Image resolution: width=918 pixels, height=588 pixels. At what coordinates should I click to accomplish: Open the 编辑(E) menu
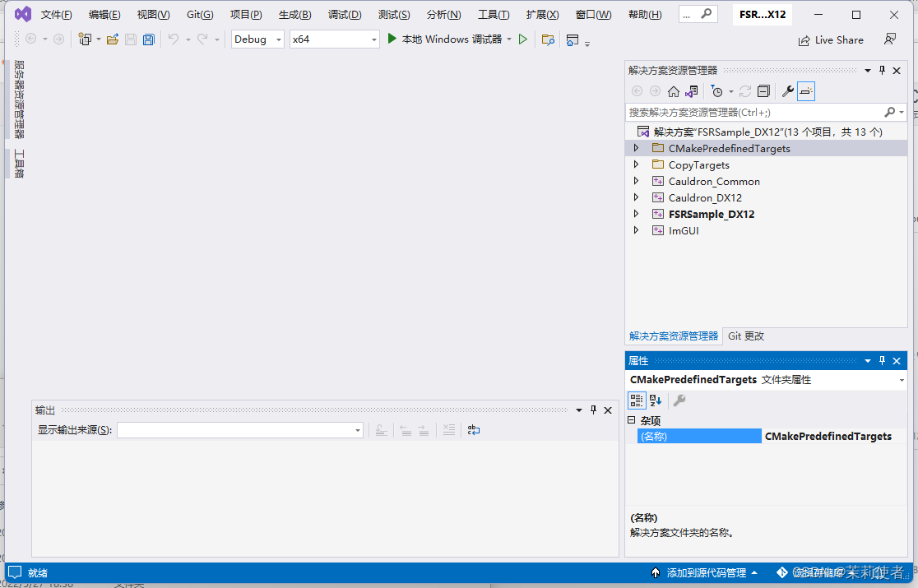104,15
